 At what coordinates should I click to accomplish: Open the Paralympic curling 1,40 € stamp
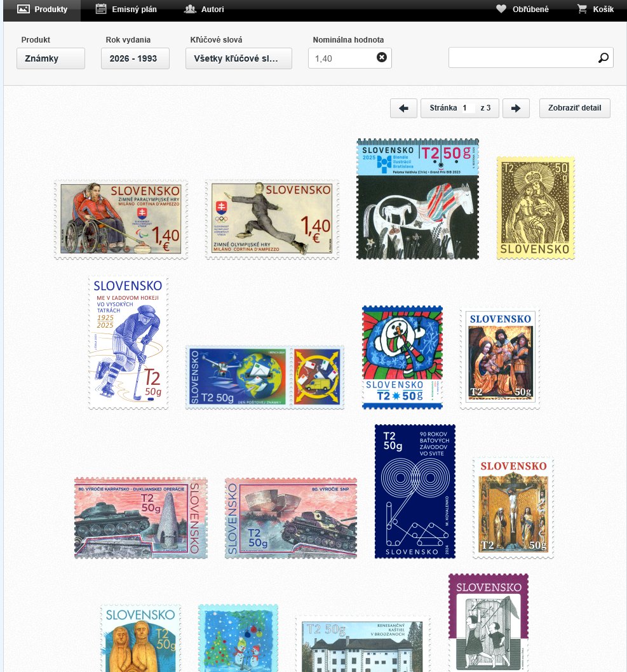pos(121,219)
